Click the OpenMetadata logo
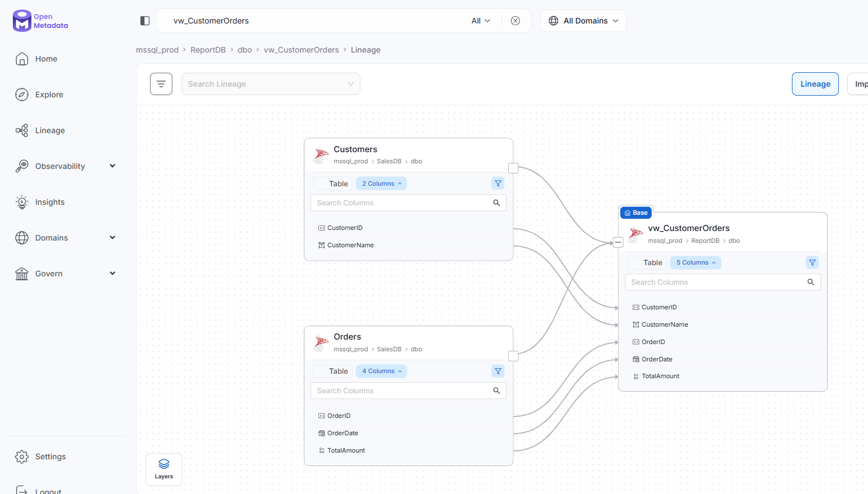The height and width of the screenshot is (494, 868). pos(40,21)
